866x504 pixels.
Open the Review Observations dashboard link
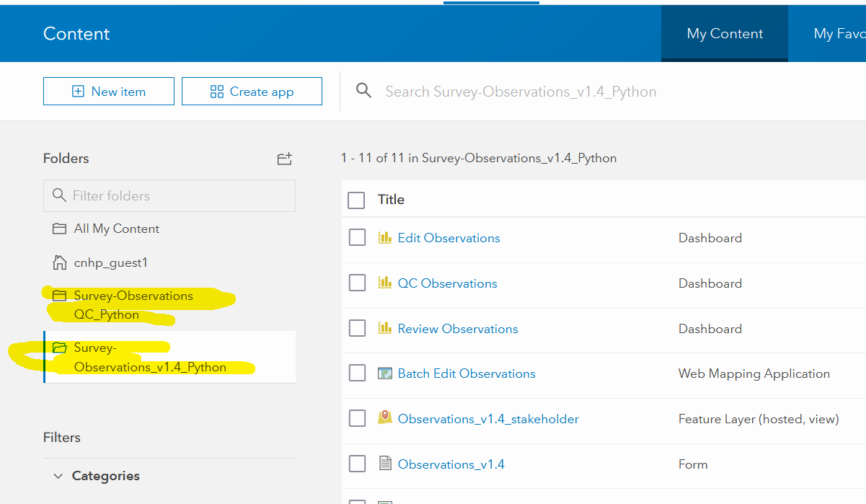click(458, 329)
